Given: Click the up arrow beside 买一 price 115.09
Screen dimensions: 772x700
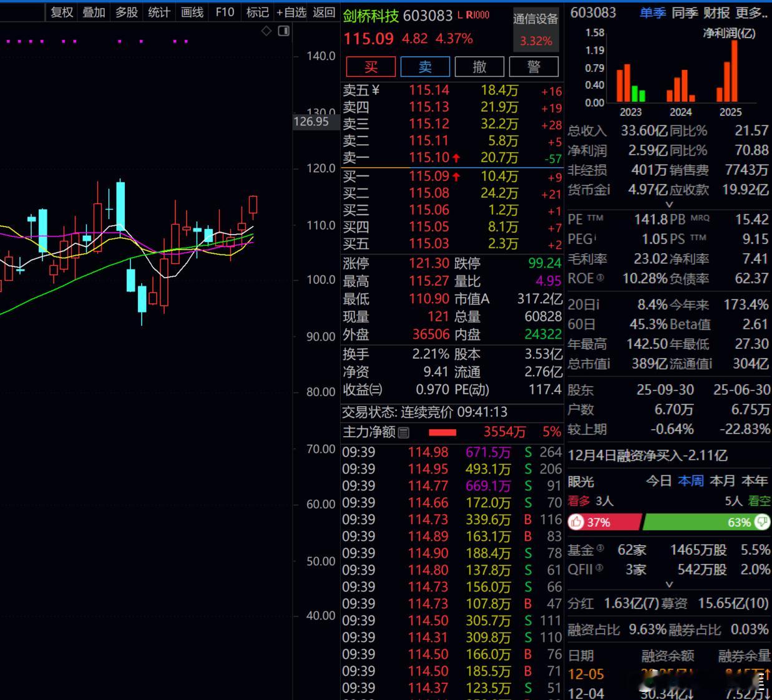Looking at the screenshot, I should click(456, 177).
